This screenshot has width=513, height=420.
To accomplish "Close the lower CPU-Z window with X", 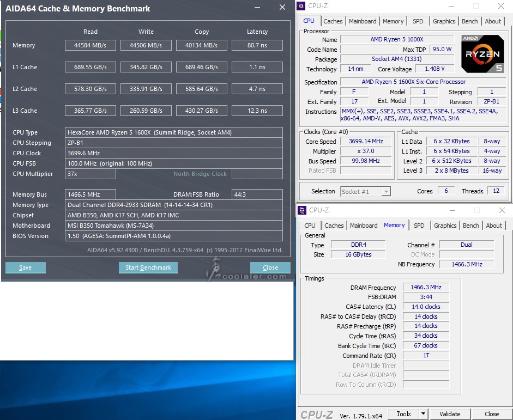I will coord(502,210).
